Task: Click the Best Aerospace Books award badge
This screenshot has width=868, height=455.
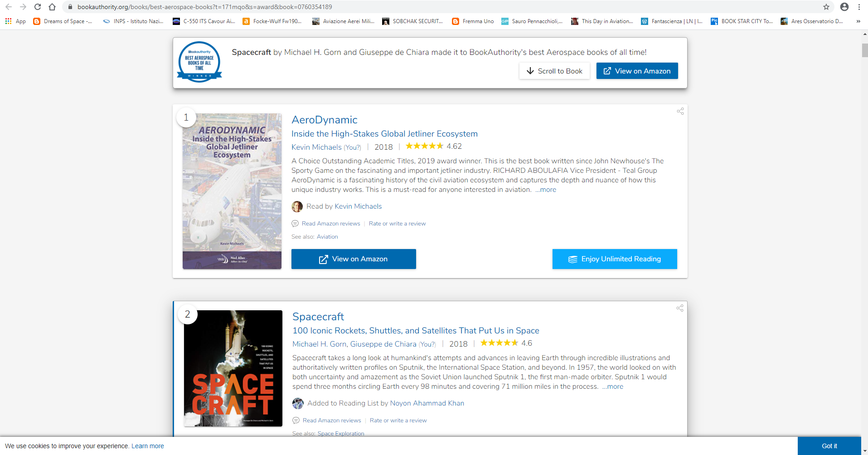Action: pyautogui.click(x=199, y=62)
